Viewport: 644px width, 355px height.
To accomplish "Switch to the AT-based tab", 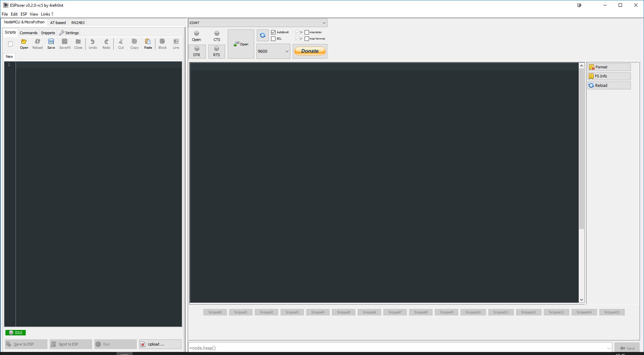I will (58, 23).
